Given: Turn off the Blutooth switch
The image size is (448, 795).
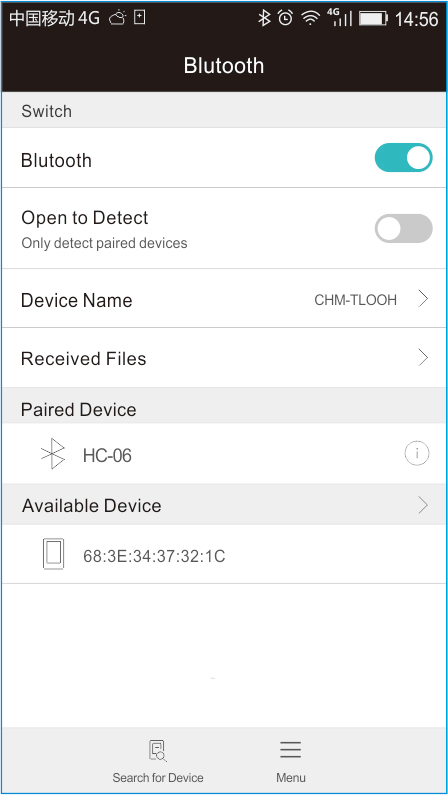Looking at the screenshot, I should coord(403,158).
